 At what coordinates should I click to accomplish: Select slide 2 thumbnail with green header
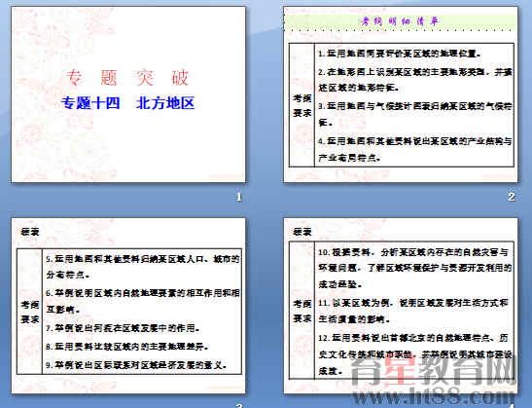tap(401, 94)
